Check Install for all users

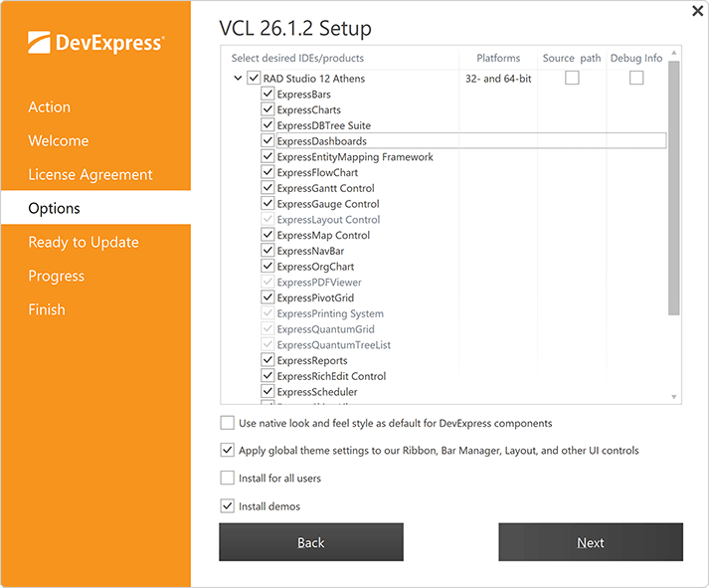click(227, 478)
